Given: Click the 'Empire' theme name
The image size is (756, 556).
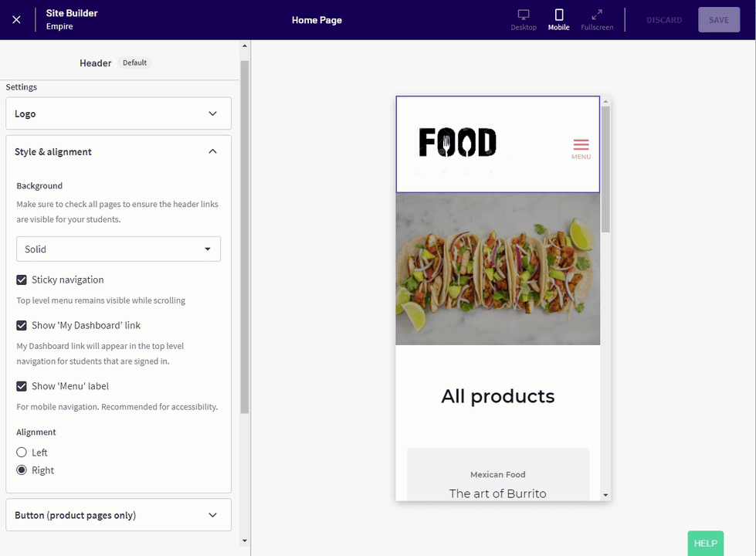Looking at the screenshot, I should click(x=59, y=26).
